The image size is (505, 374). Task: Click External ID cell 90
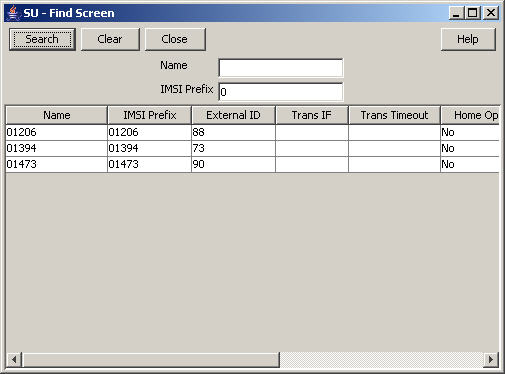click(x=233, y=164)
